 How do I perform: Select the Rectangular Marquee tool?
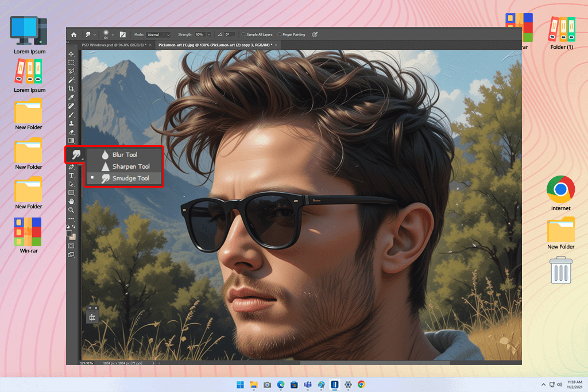point(71,63)
